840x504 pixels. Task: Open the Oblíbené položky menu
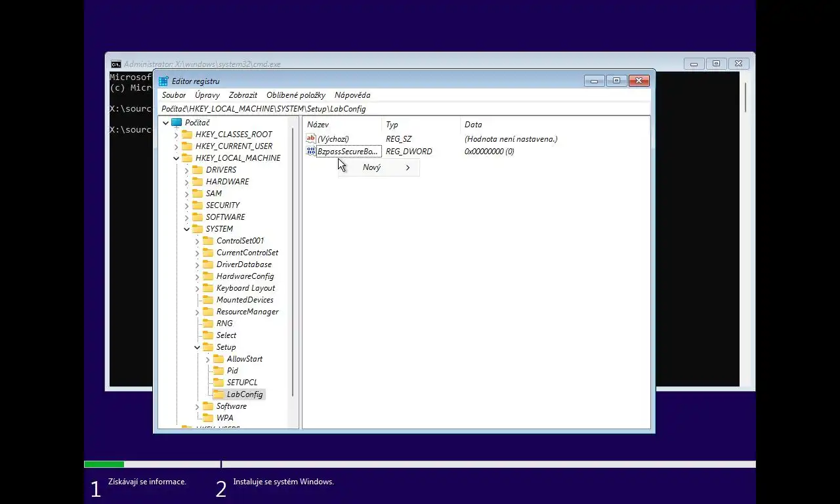(296, 95)
